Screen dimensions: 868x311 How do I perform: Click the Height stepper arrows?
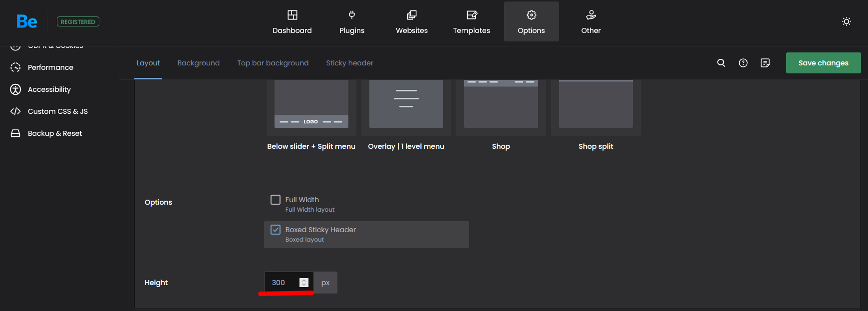[303, 283]
